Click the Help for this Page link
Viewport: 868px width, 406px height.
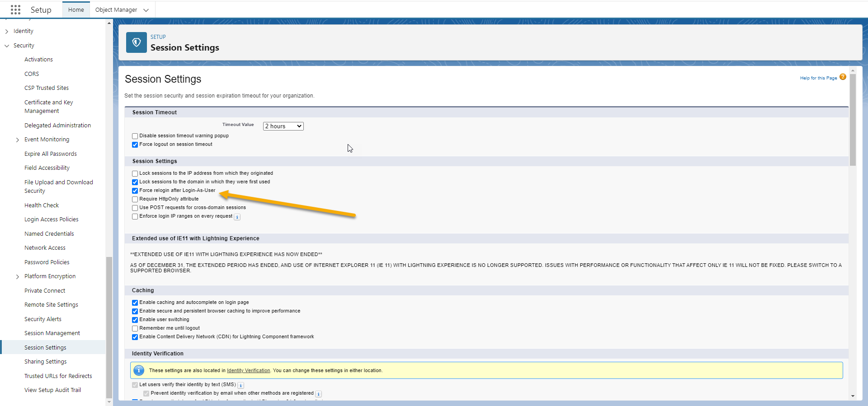click(818, 78)
